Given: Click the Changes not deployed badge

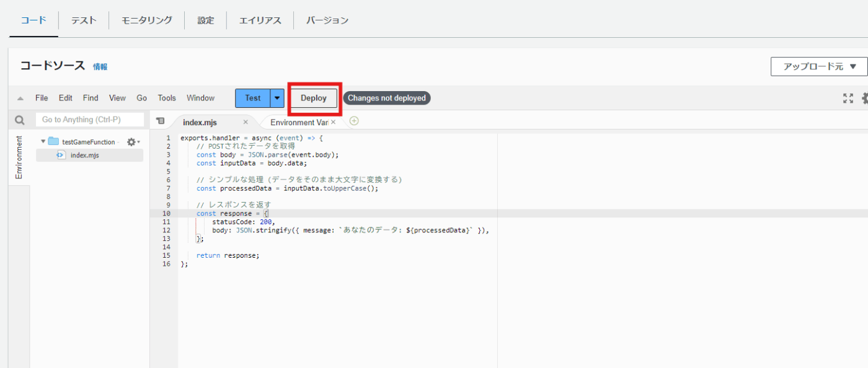Looking at the screenshot, I should click(x=387, y=98).
